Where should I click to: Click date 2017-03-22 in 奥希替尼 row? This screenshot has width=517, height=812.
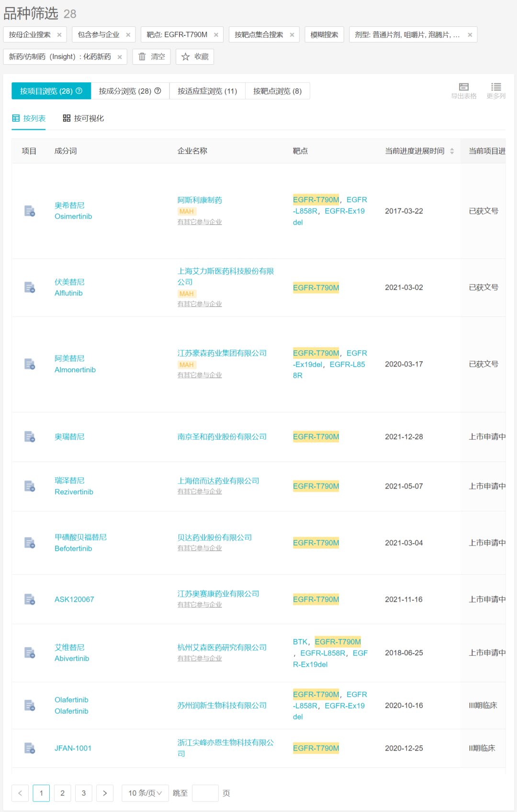[x=404, y=211]
